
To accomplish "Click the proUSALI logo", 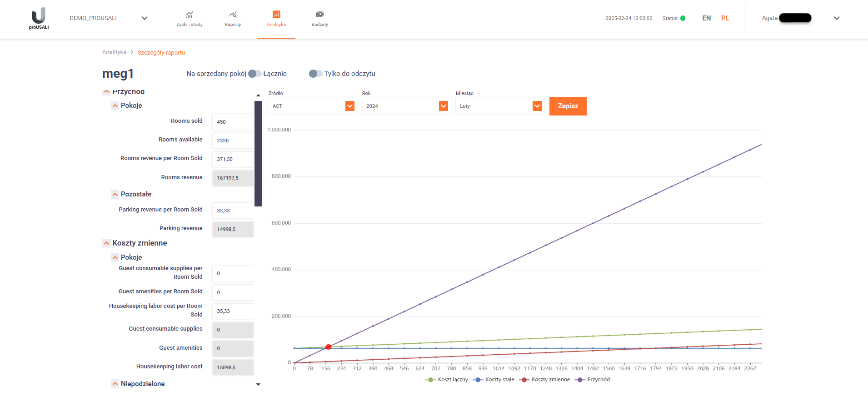I will [39, 18].
